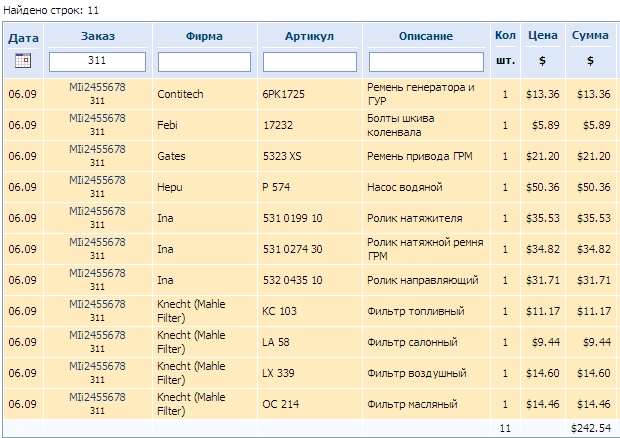This screenshot has width=620, height=438.
Task: Click article number 531 0274 30
Action: (x=293, y=249)
